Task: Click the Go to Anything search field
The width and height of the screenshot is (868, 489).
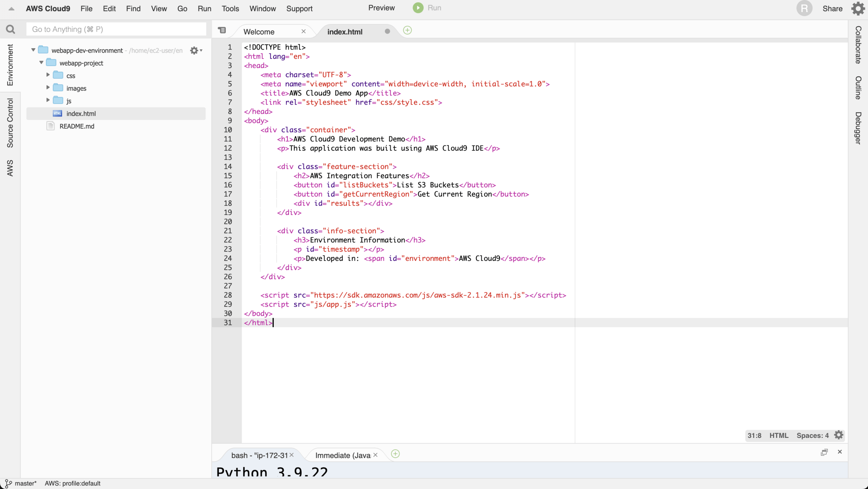Action: click(116, 29)
